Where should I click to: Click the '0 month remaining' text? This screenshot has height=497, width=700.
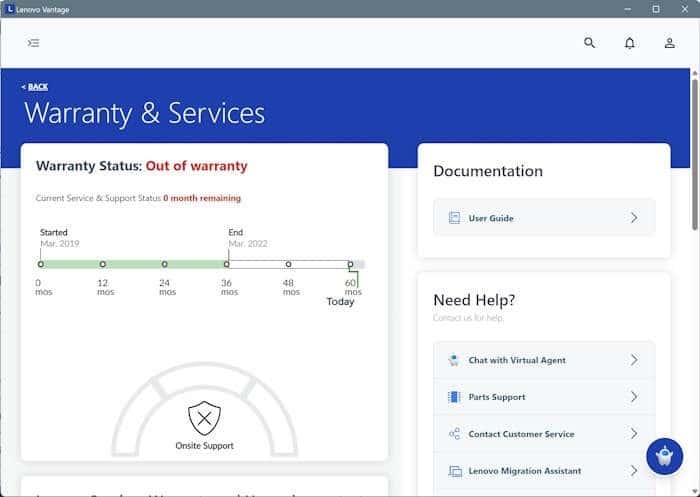click(x=202, y=198)
